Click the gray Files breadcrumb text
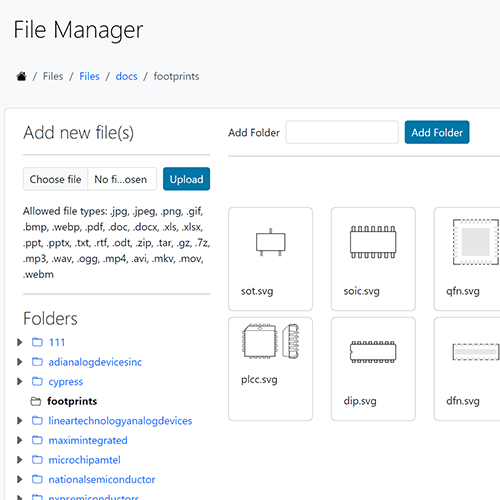Viewport: 500px width, 500px height. (53, 76)
